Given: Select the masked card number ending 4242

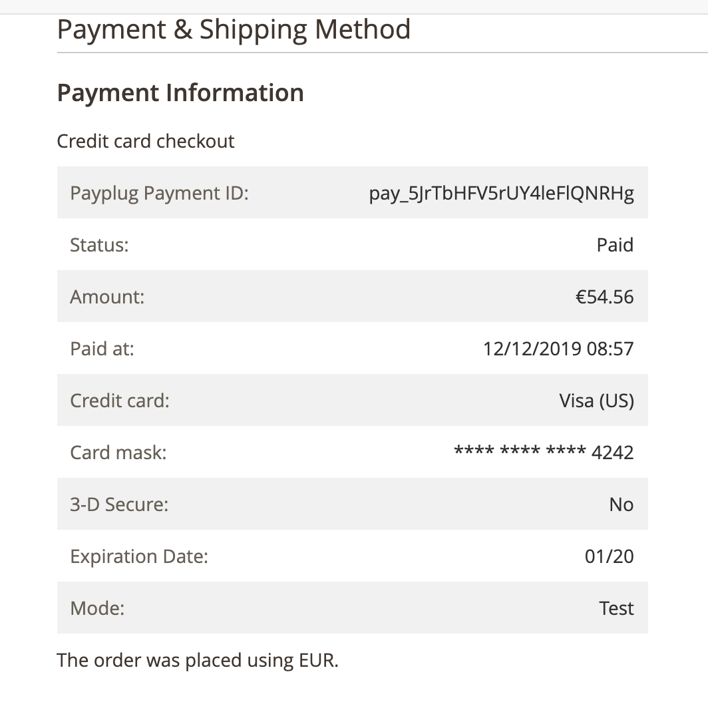Looking at the screenshot, I should point(544,453).
